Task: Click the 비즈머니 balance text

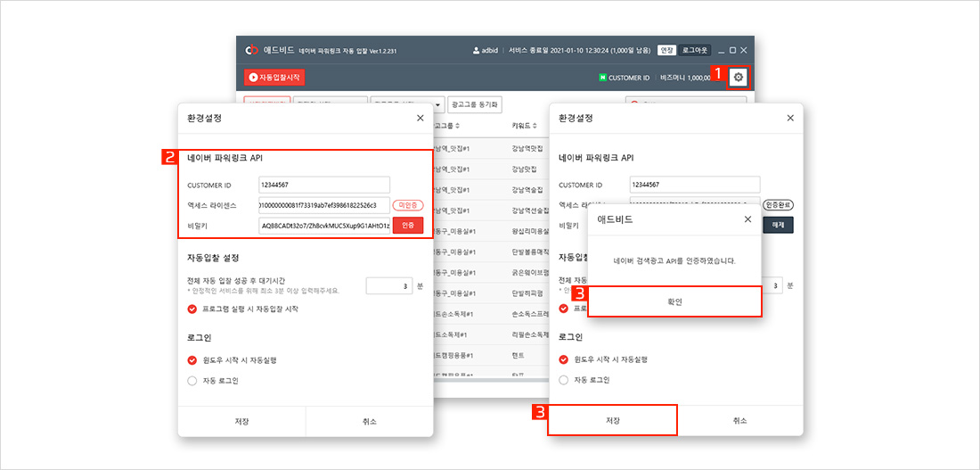Action: [685, 78]
